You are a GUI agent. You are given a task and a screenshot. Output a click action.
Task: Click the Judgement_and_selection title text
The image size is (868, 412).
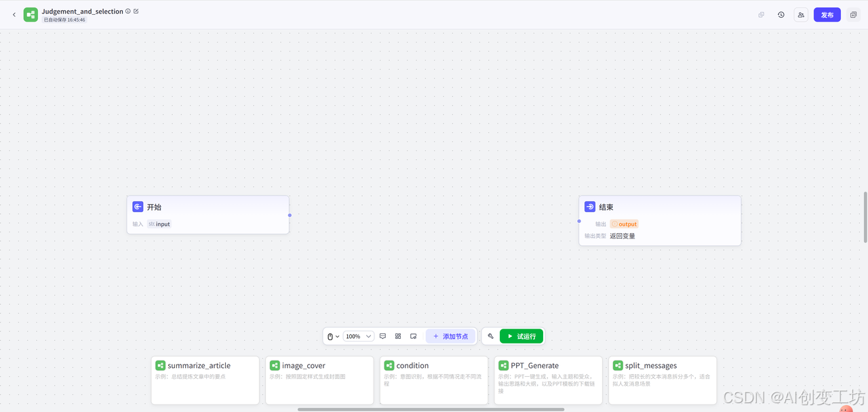[x=82, y=11]
